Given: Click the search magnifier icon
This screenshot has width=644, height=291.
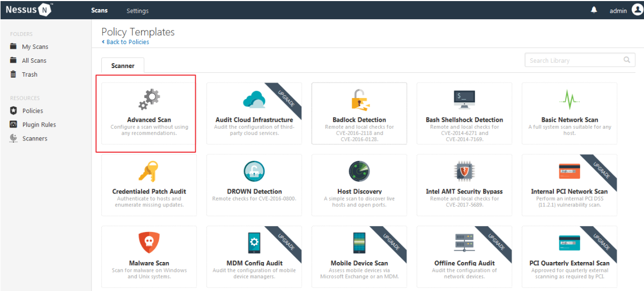Looking at the screenshot, I should point(627,60).
